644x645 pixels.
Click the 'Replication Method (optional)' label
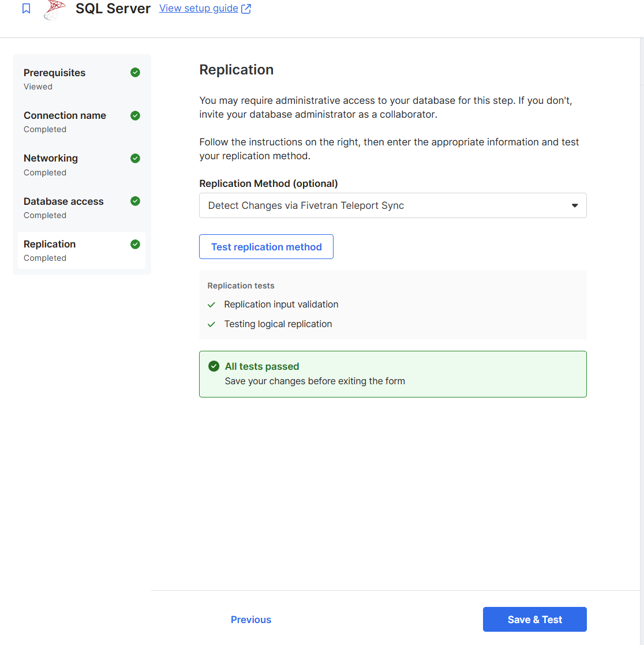[268, 183]
